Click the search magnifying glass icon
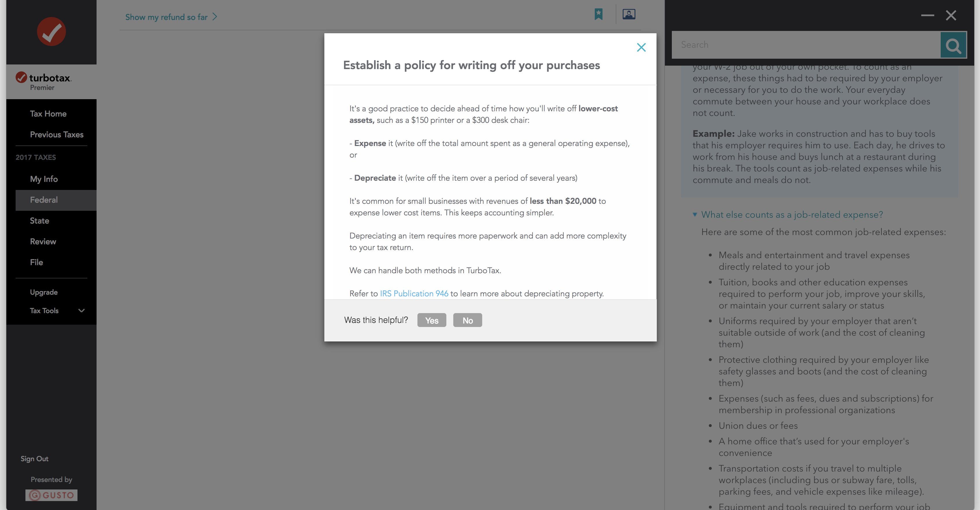The image size is (980, 510). coord(953,45)
